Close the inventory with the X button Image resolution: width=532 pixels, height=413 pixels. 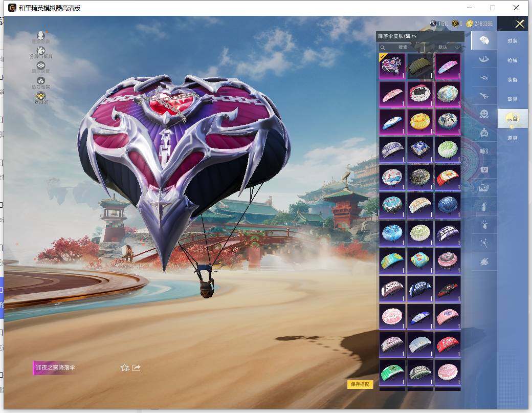point(520,24)
